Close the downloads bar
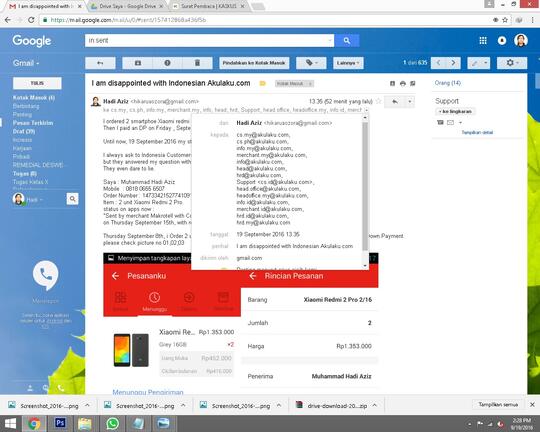Viewport: 540px width, 432px height. pyautogui.click(x=532, y=405)
